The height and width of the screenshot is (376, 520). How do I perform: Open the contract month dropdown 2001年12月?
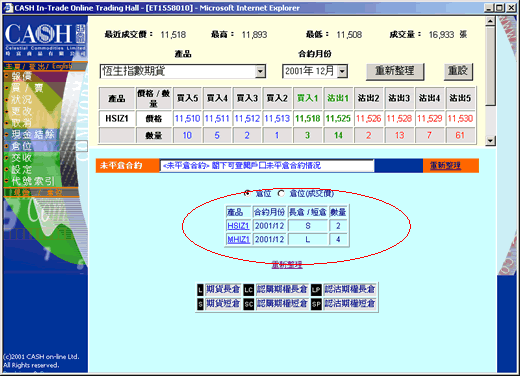tap(342, 71)
